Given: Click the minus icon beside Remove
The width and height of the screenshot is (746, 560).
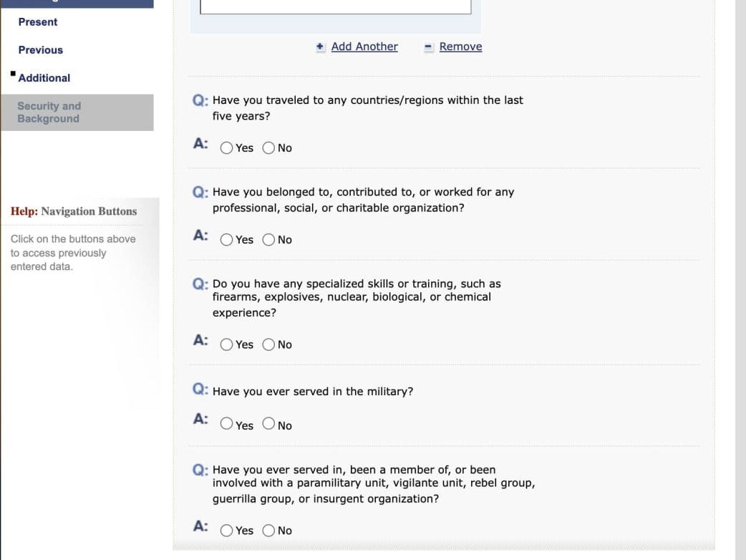Looking at the screenshot, I should [428, 47].
